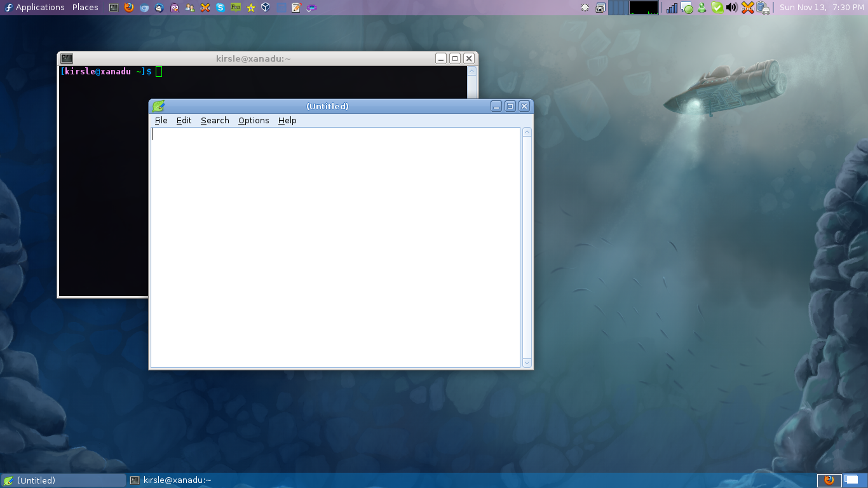Screen dimensions: 868x488
Task: Toggle mute on the speaker tray icon
Action: [x=732, y=8]
